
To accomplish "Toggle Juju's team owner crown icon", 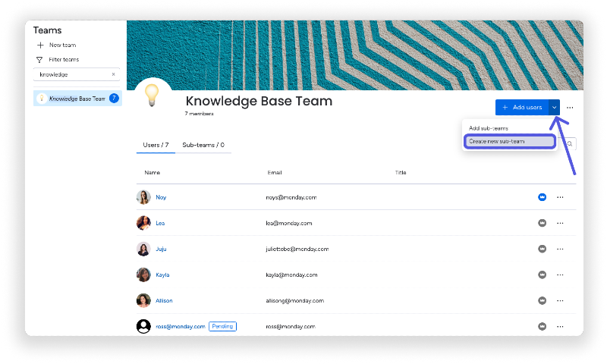I will point(543,249).
